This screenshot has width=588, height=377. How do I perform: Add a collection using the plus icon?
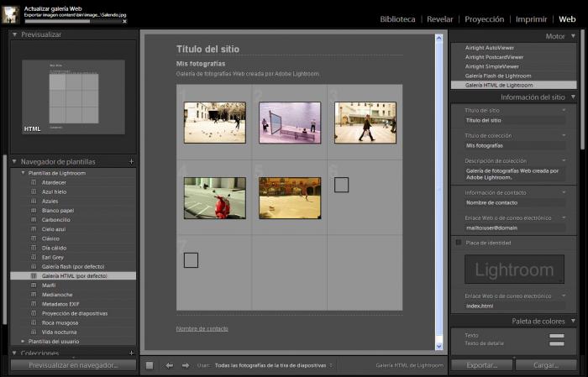[131, 353]
